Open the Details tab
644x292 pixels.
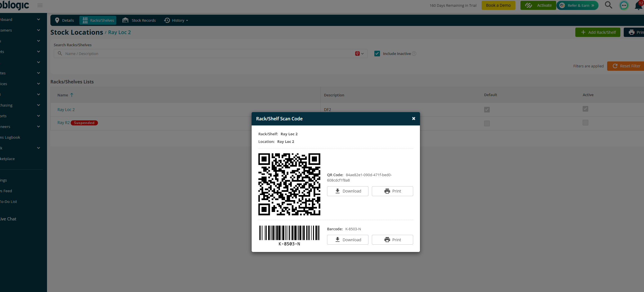(x=64, y=20)
